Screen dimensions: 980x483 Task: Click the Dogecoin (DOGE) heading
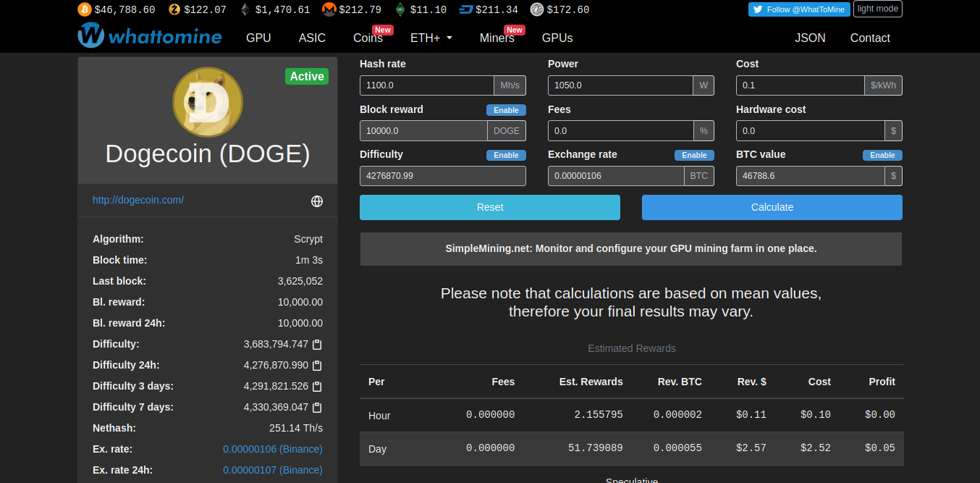pos(208,154)
